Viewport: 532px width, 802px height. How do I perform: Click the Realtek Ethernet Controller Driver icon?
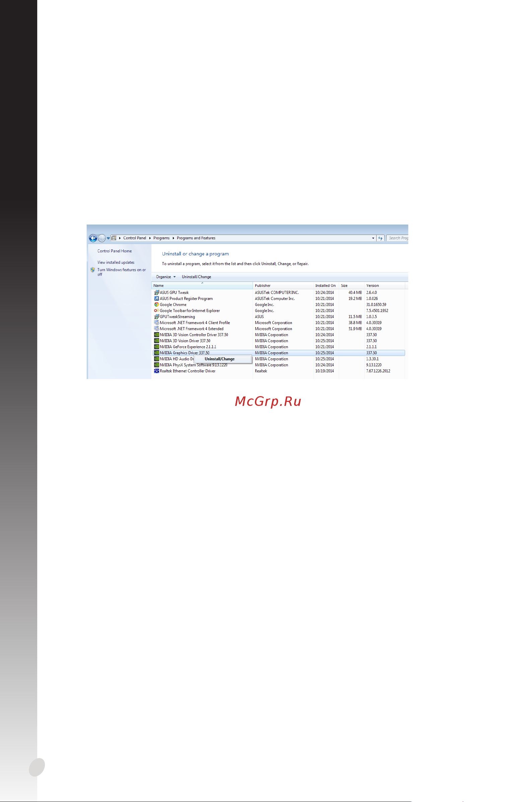click(x=156, y=371)
